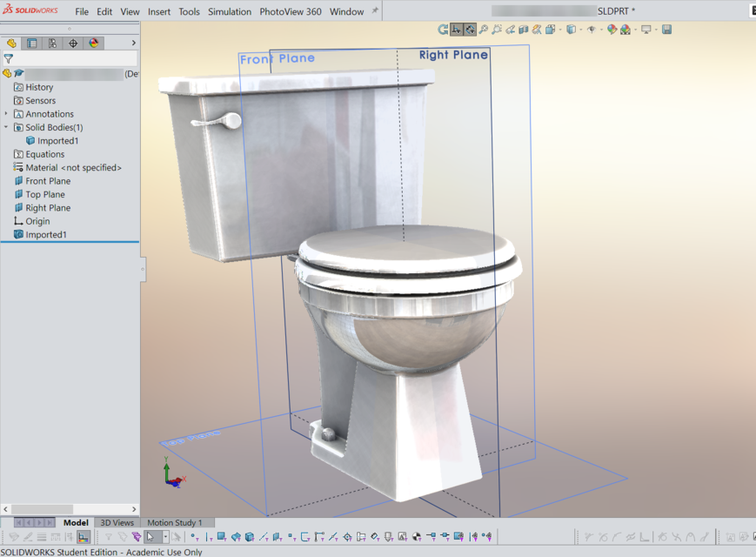
Task: Switch to the Motion Study 1 tab
Action: pos(177,523)
